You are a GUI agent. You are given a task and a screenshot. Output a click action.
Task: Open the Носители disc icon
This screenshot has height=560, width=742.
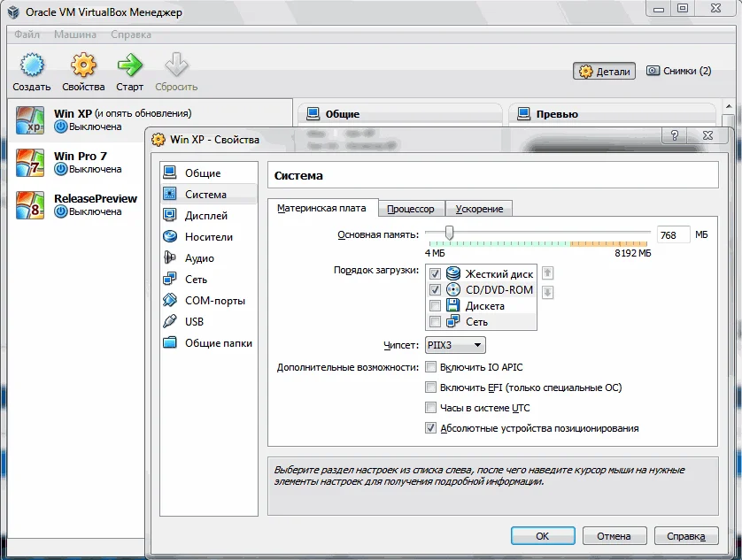pyautogui.click(x=170, y=236)
